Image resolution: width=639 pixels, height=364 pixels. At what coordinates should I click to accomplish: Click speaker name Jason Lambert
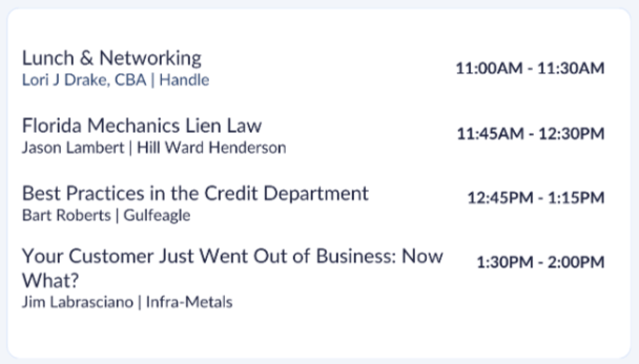[x=73, y=148]
